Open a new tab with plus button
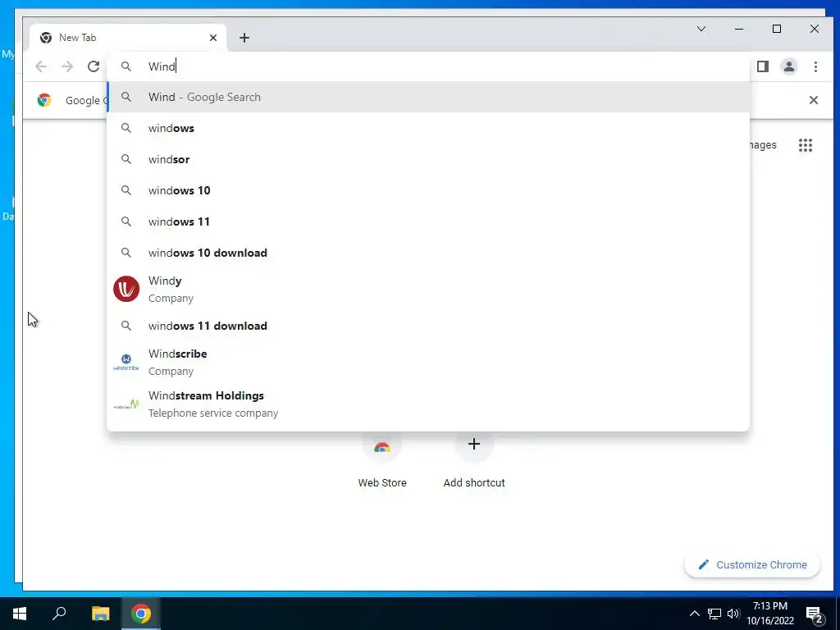This screenshot has width=840, height=630. click(244, 38)
